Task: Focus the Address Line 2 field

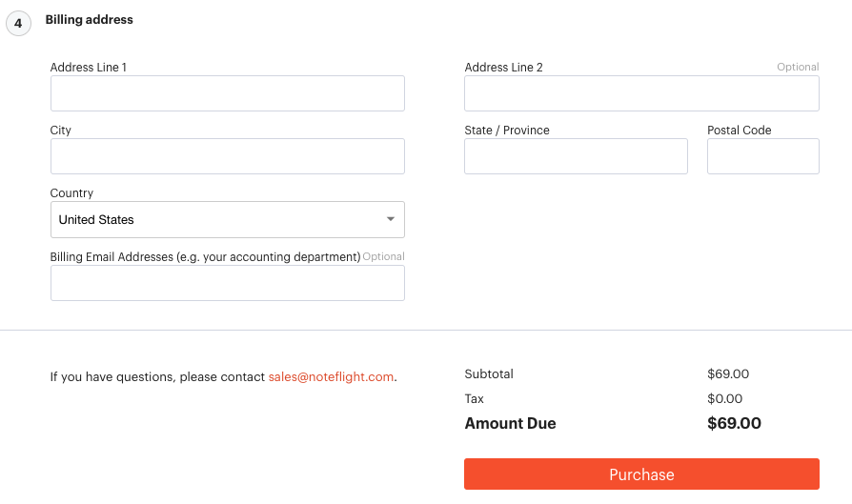Action: coord(641,93)
